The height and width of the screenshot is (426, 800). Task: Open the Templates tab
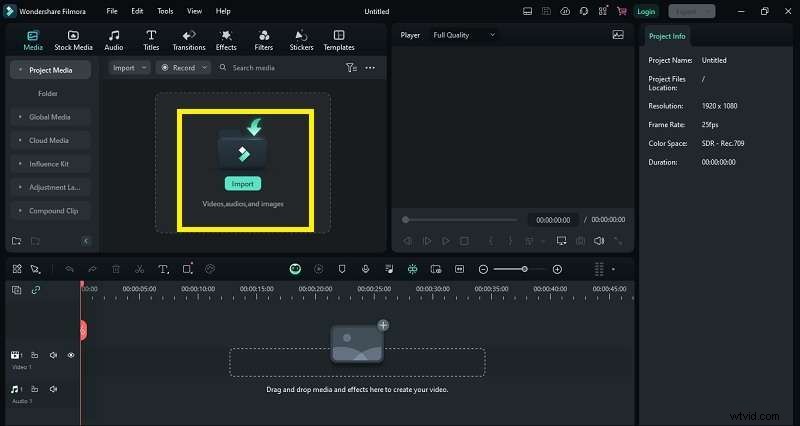tap(339, 40)
